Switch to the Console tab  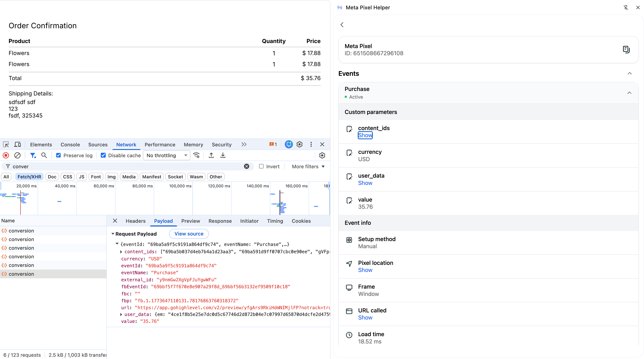coord(70,145)
